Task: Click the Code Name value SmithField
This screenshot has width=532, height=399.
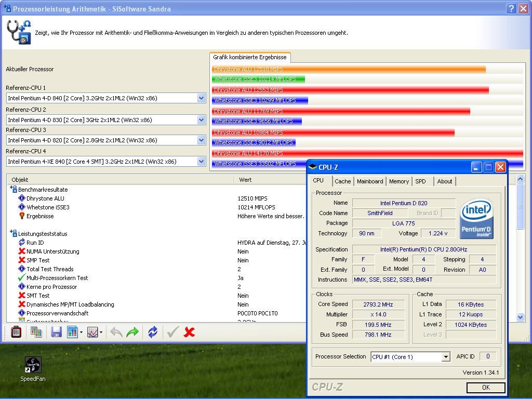Action: click(x=380, y=213)
